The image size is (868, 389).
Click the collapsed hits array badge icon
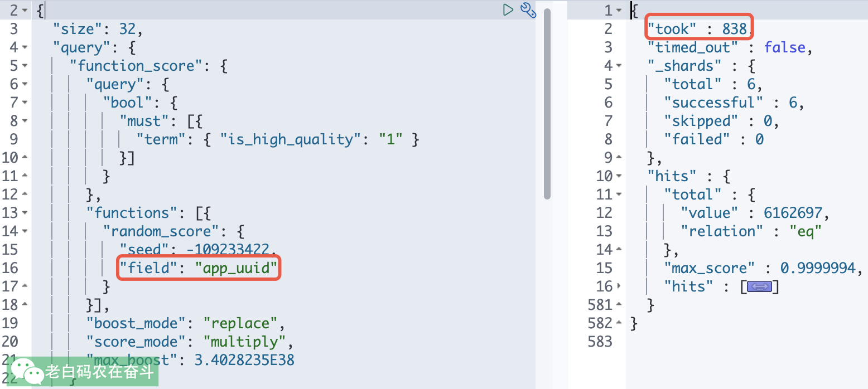tap(759, 286)
